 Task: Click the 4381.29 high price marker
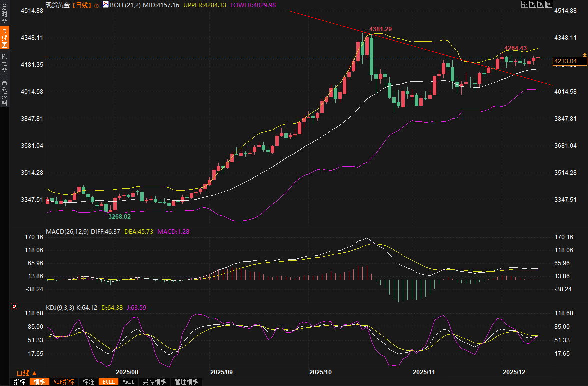click(x=380, y=29)
